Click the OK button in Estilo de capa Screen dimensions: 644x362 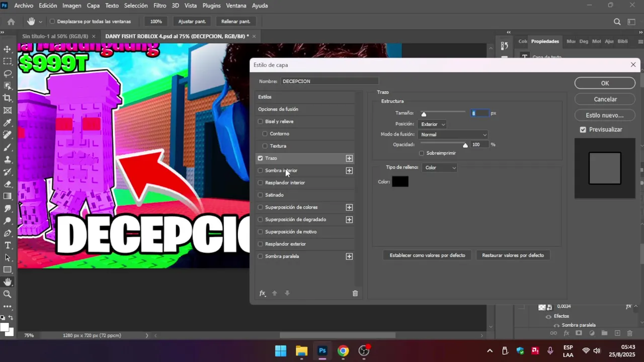click(605, 83)
